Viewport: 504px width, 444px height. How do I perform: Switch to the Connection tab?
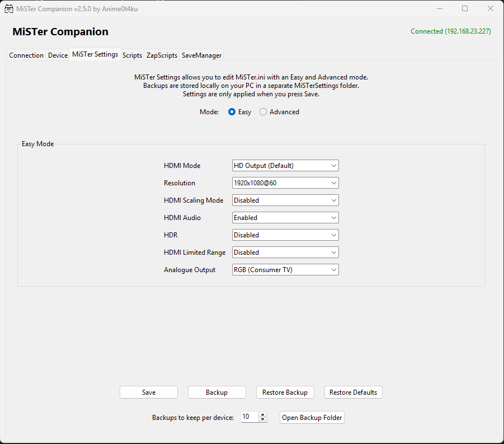[x=26, y=55]
